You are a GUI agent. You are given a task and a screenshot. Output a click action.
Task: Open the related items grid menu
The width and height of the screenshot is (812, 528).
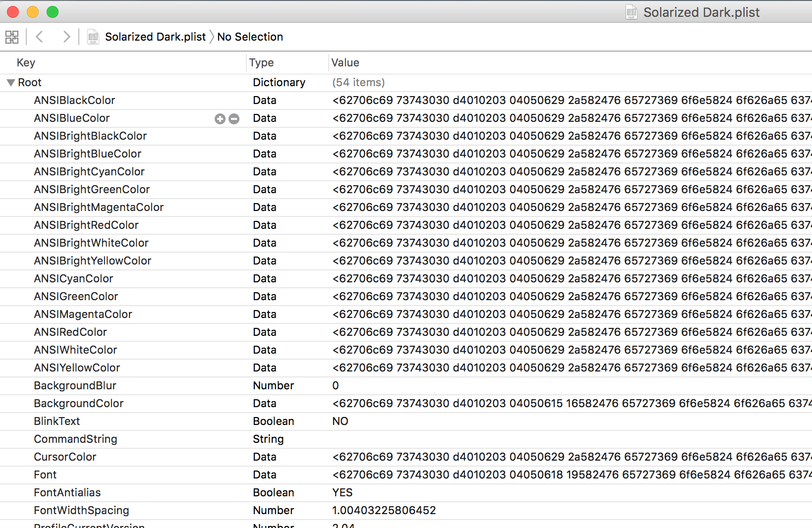click(12, 37)
